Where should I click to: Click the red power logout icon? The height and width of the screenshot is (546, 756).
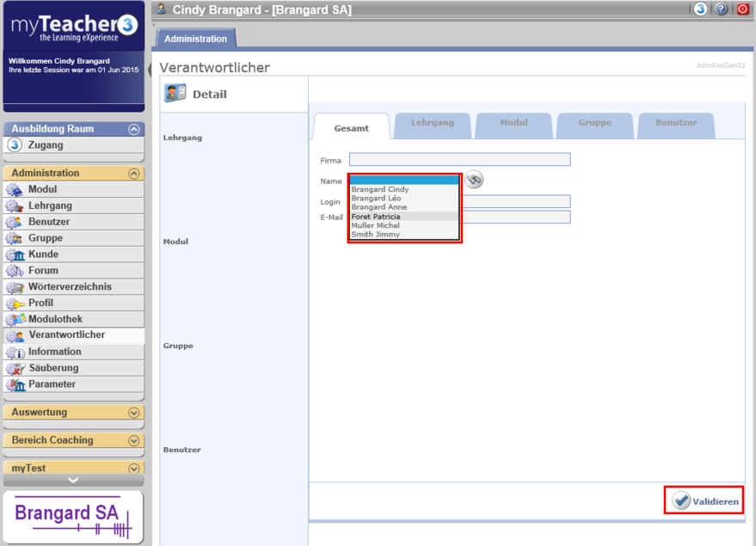(742, 9)
